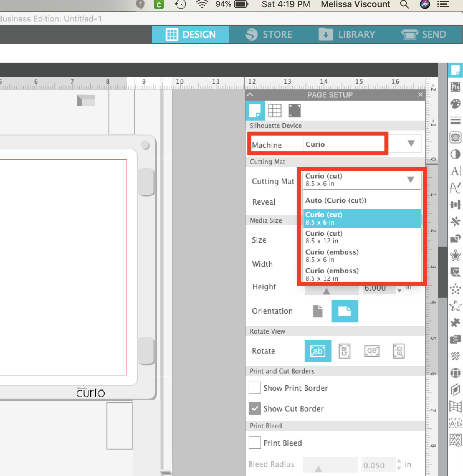Open the Machine dropdown

(411, 144)
